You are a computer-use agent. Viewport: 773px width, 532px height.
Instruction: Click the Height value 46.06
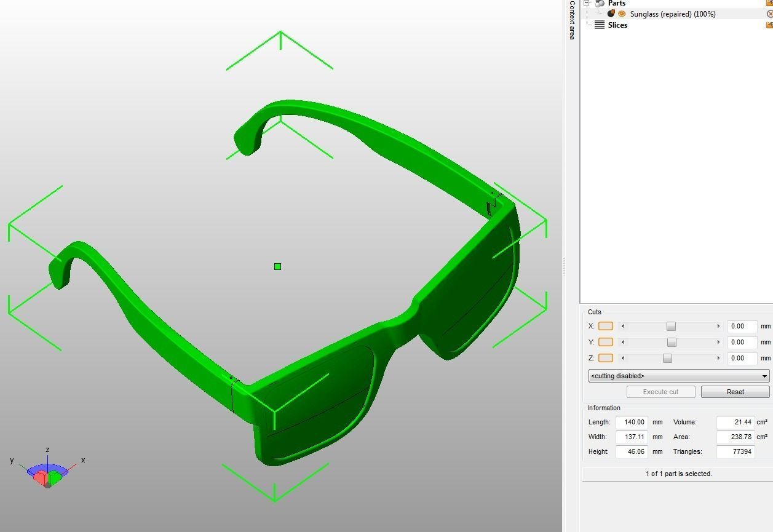633,451
